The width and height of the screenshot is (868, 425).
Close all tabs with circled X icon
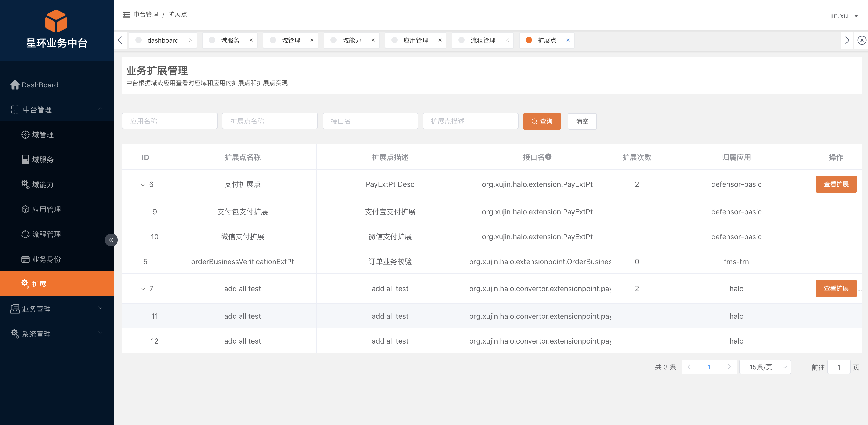[x=862, y=40]
